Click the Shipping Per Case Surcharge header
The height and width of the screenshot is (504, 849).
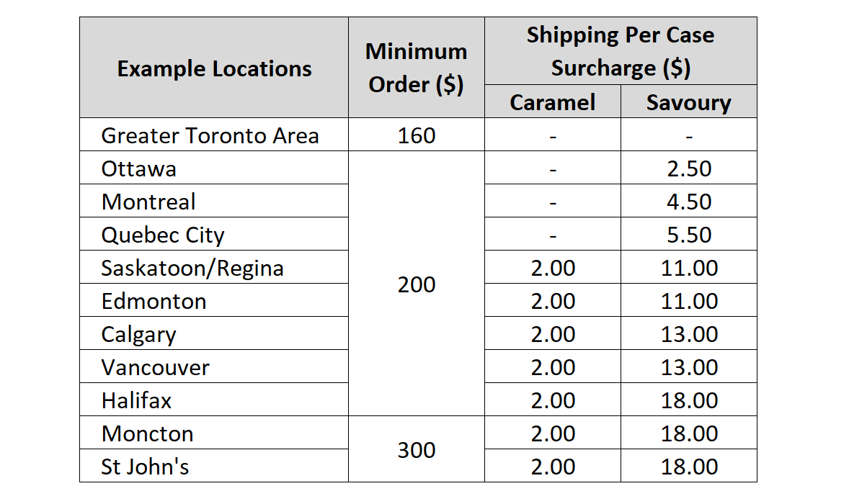[621, 51]
